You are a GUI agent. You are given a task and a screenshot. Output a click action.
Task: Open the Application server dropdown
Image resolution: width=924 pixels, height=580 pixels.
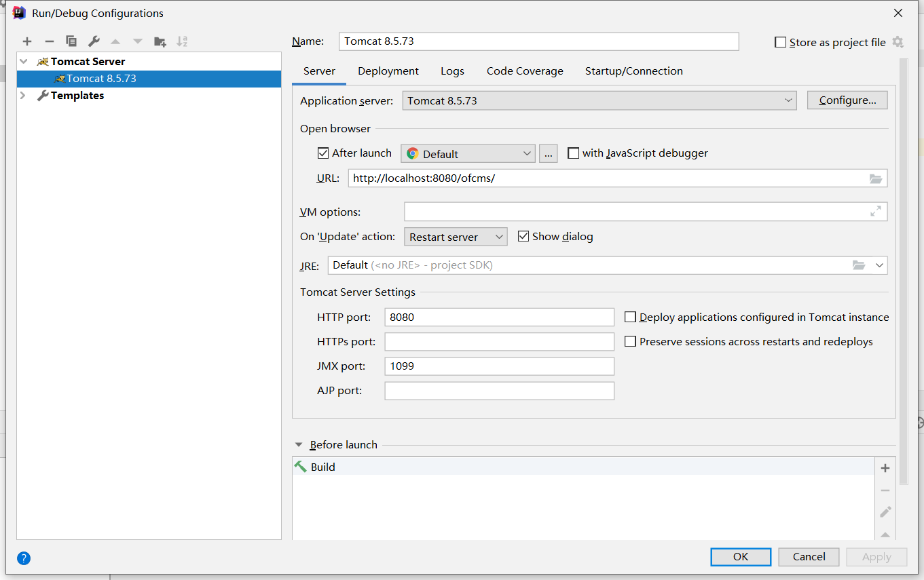599,100
